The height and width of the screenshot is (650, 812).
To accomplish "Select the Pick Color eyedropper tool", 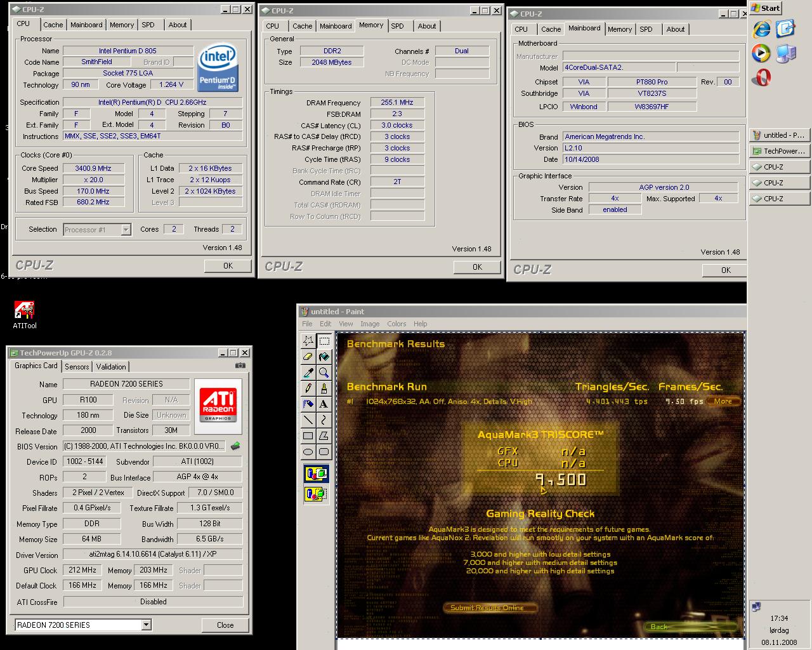I will click(308, 373).
